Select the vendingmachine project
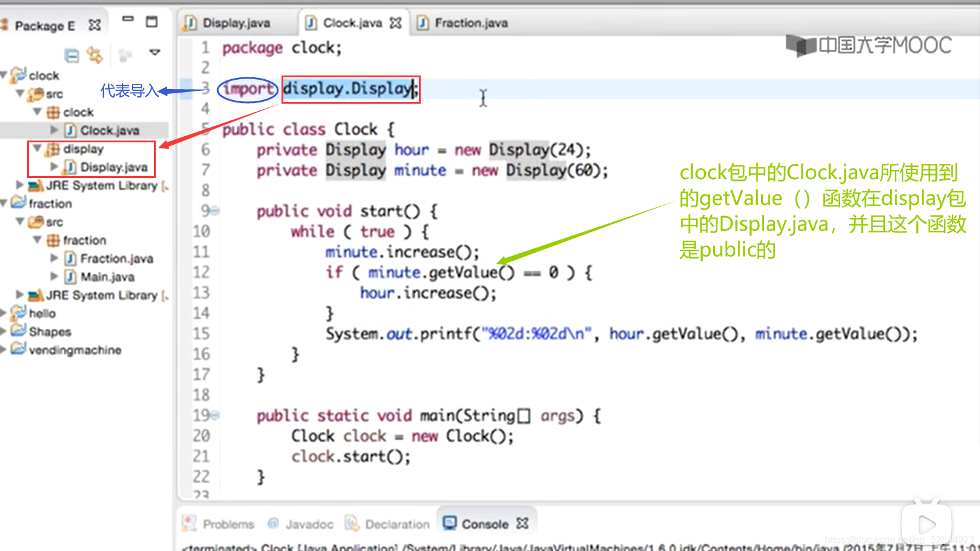Image resolution: width=980 pixels, height=551 pixels. [75, 350]
